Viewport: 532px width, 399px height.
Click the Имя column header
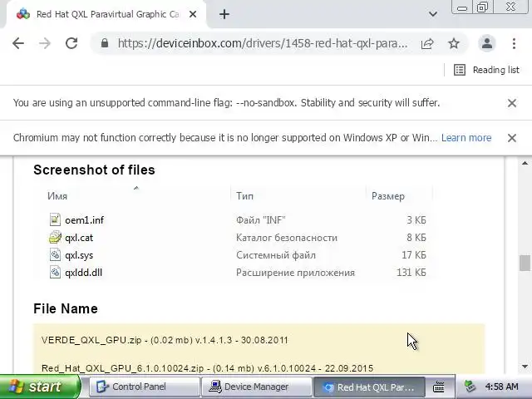[x=57, y=196]
